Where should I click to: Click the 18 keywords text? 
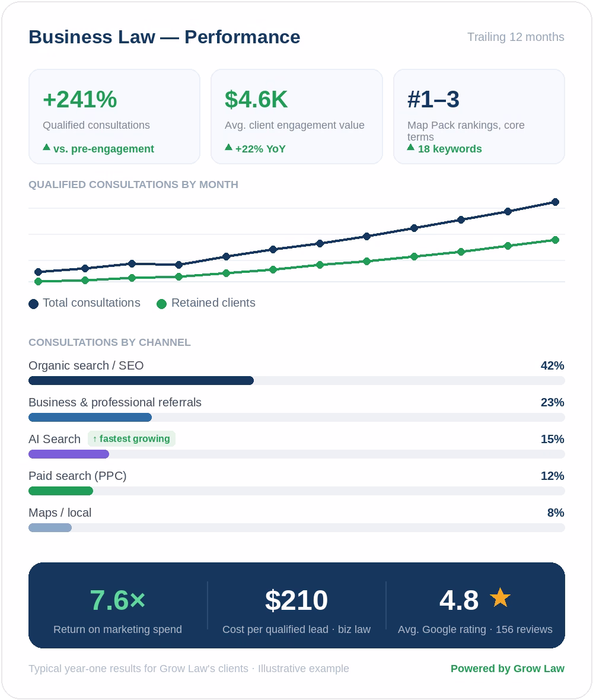[449, 149]
